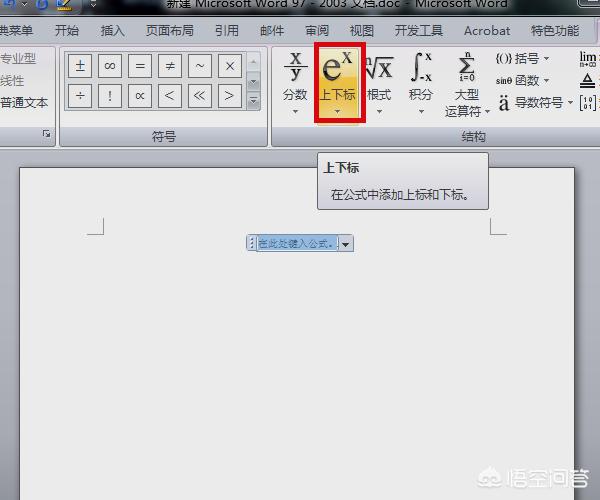The height and width of the screenshot is (500, 600).
Task: Insert the equals sign symbol
Action: [x=140, y=66]
